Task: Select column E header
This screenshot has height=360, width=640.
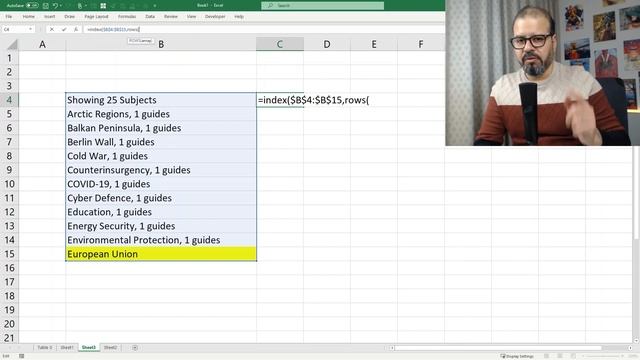Action: click(373, 44)
